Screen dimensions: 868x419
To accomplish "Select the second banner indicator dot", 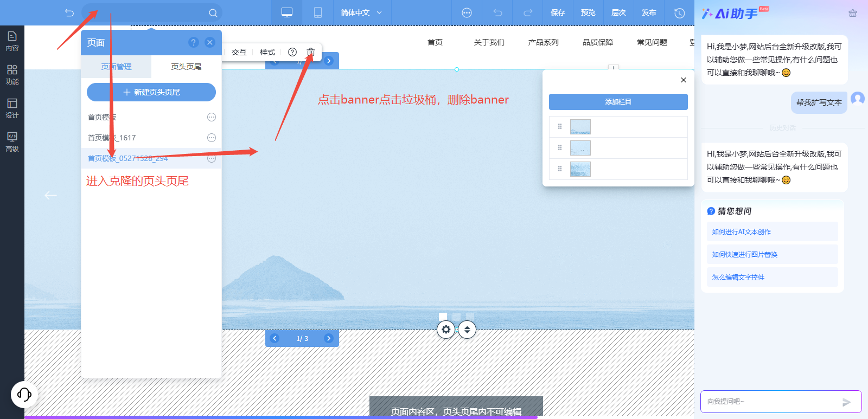I will point(456,316).
